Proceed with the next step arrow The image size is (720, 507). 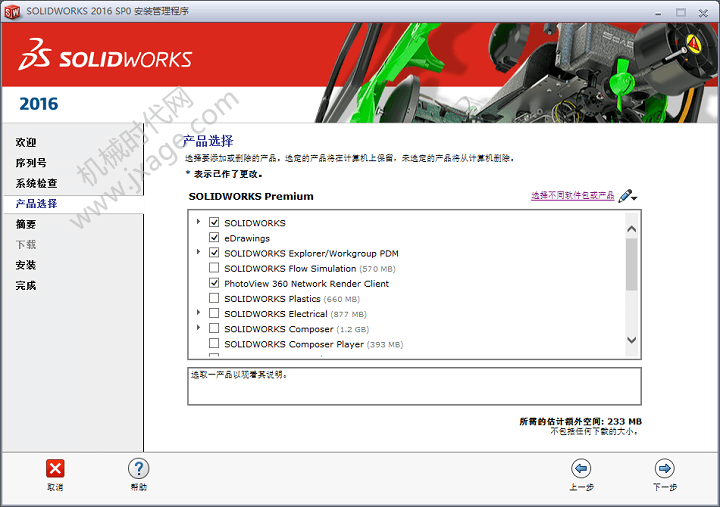(x=664, y=468)
